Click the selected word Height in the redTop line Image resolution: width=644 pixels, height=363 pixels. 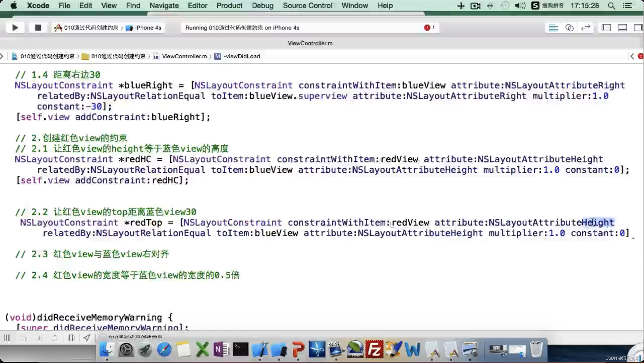598,223
